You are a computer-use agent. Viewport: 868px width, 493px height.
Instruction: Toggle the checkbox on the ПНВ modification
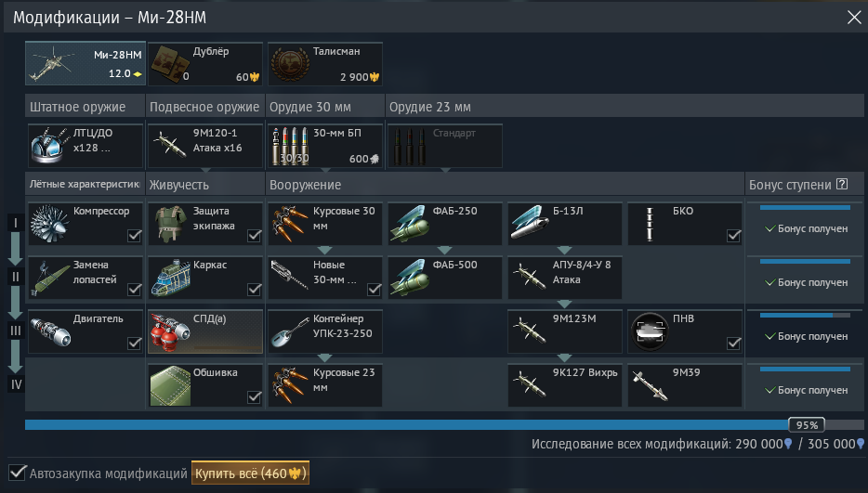733,344
